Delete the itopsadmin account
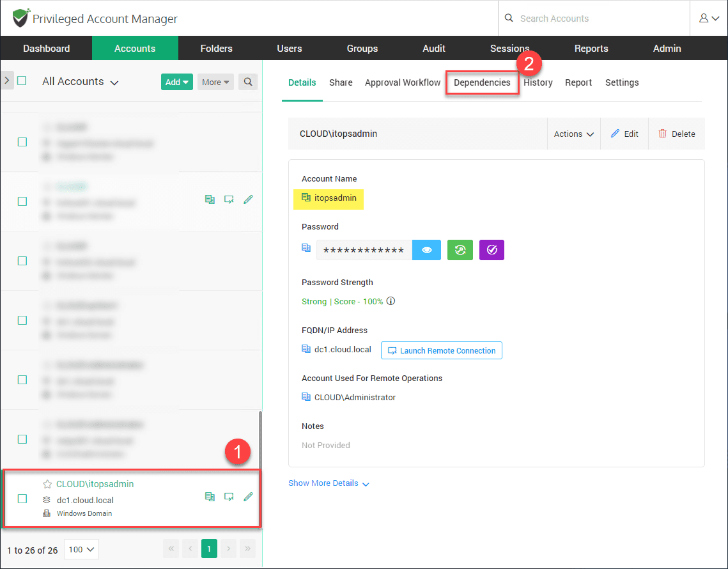The height and width of the screenshot is (569, 728). coord(676,134)
